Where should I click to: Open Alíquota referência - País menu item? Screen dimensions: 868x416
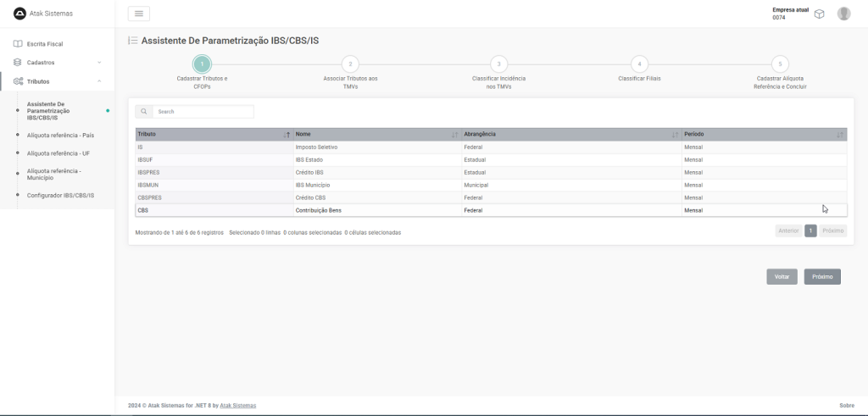click(x=60, y=135)
